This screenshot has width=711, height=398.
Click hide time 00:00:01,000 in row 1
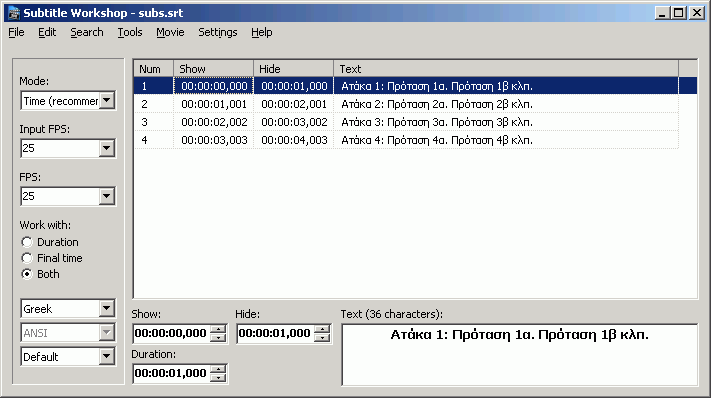[294, 86]
